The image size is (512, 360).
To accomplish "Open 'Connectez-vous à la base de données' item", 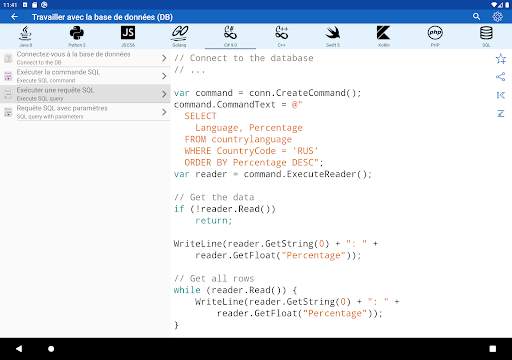I will (85, 58).
